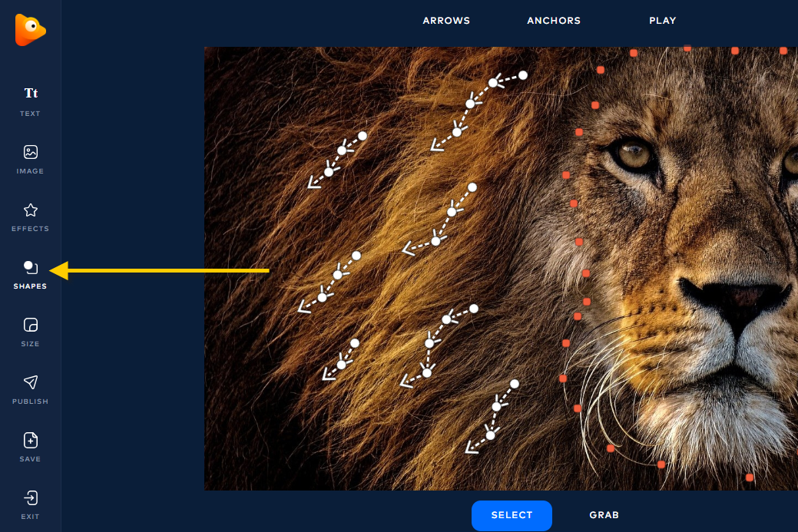Activate the Grab mode button

[604, 515]
